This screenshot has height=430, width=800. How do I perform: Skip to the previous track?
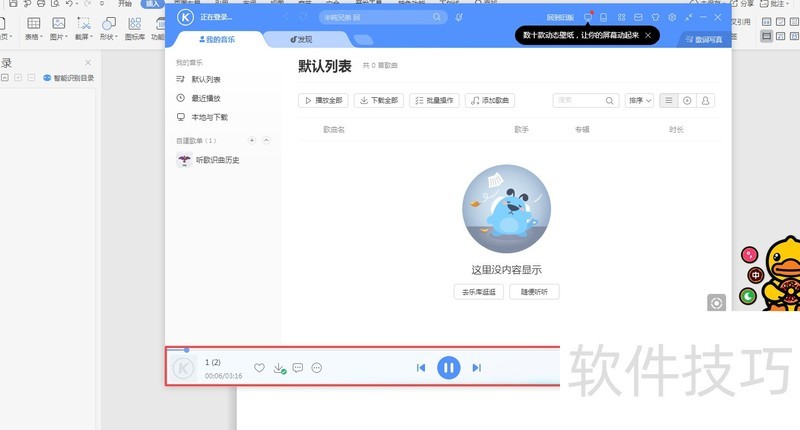(x=421, y=368)
